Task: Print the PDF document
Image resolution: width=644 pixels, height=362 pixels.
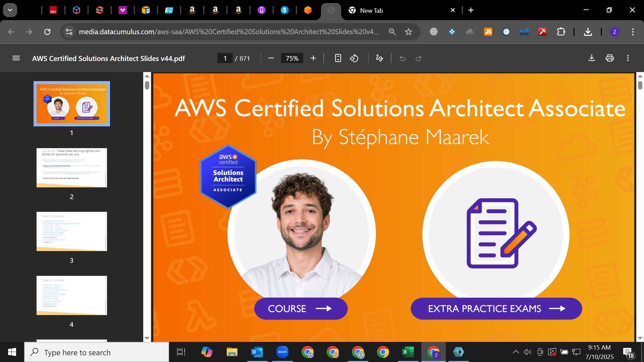Action: (610, 58)
